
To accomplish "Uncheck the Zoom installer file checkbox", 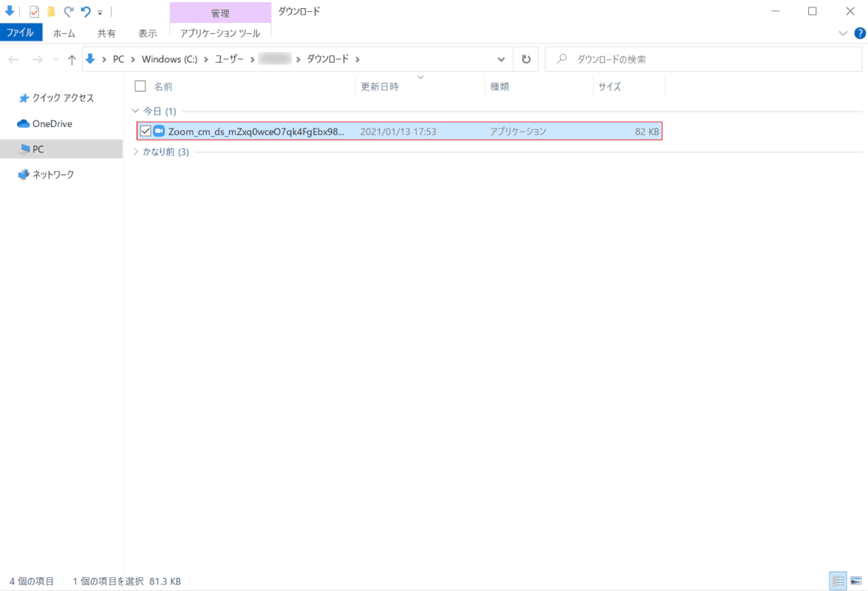I will (145, 131).
